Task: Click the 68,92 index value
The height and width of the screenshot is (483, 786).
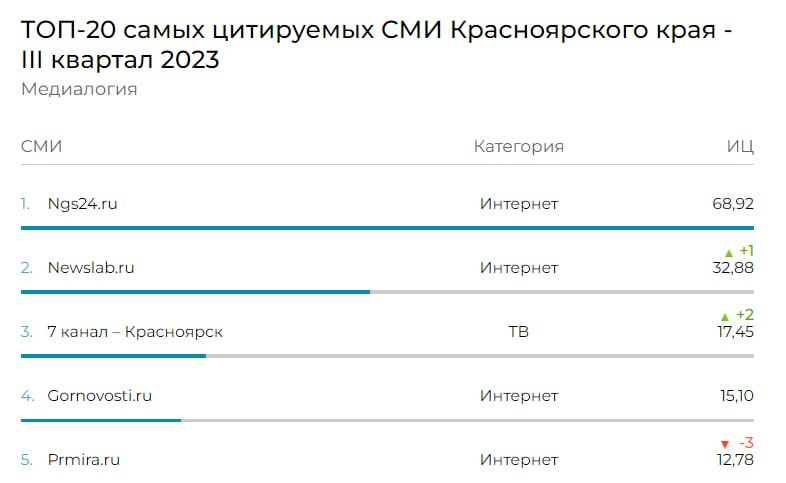Action: click(733, 204)
